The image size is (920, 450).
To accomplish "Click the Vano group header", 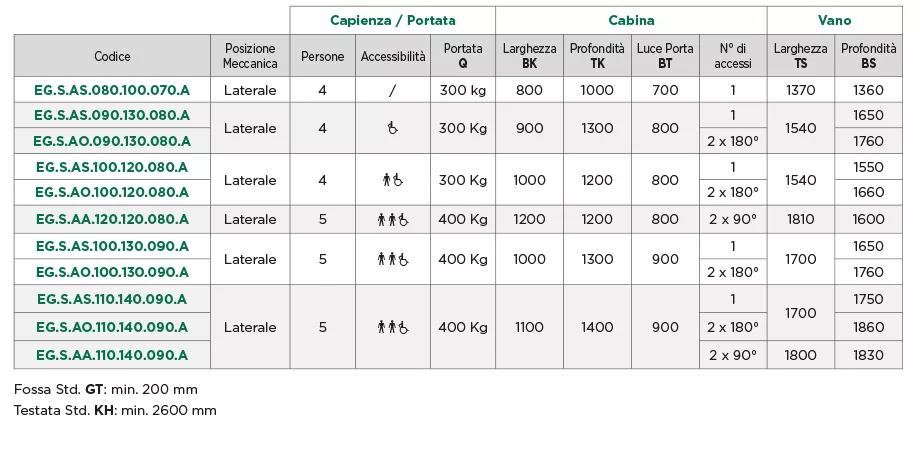I will click(x=835, y=20).
